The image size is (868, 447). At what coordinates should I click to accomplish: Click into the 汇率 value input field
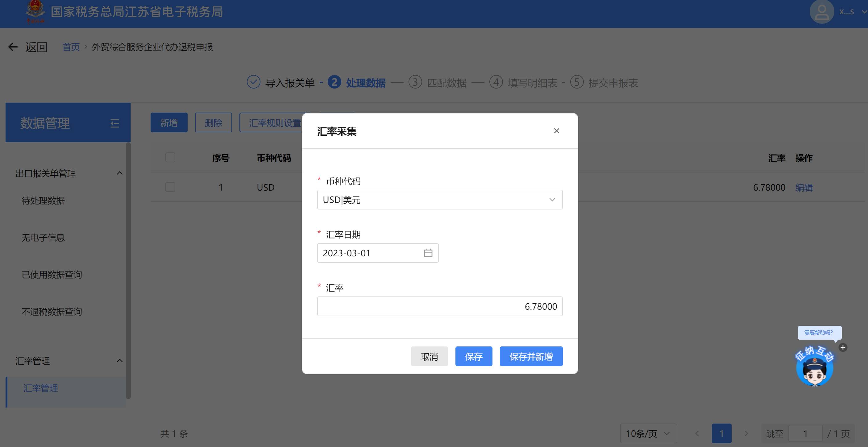coord(439,307)
